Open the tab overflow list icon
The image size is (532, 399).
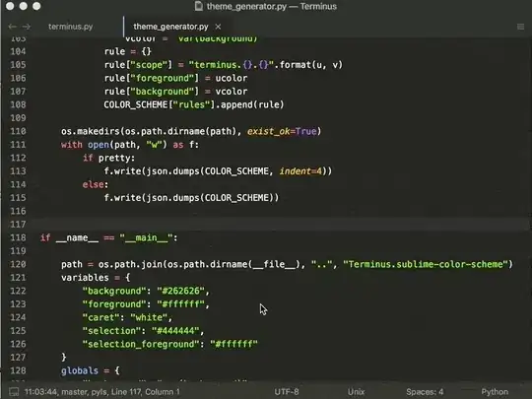coord(520,27)
